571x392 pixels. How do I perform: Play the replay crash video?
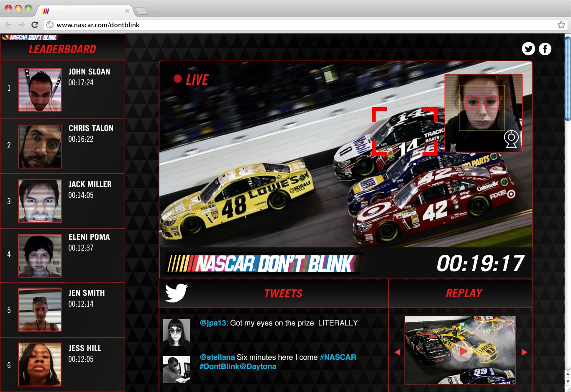[x=463, y=352]
